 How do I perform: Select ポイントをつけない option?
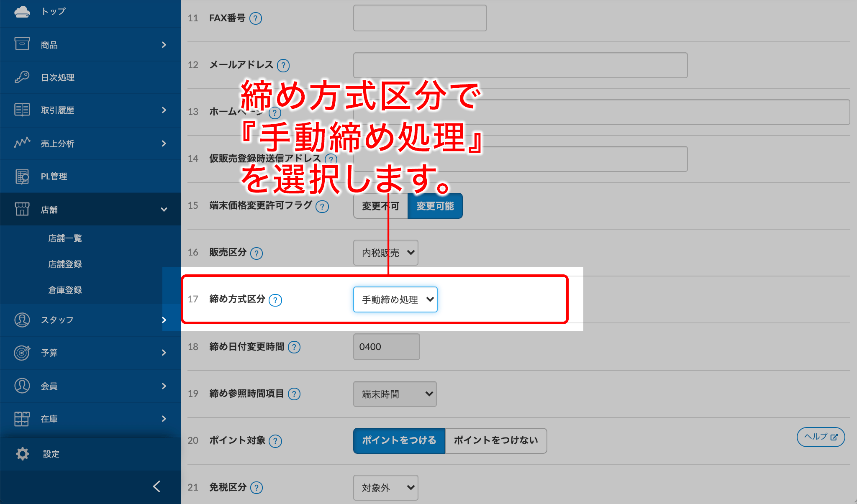496,440
